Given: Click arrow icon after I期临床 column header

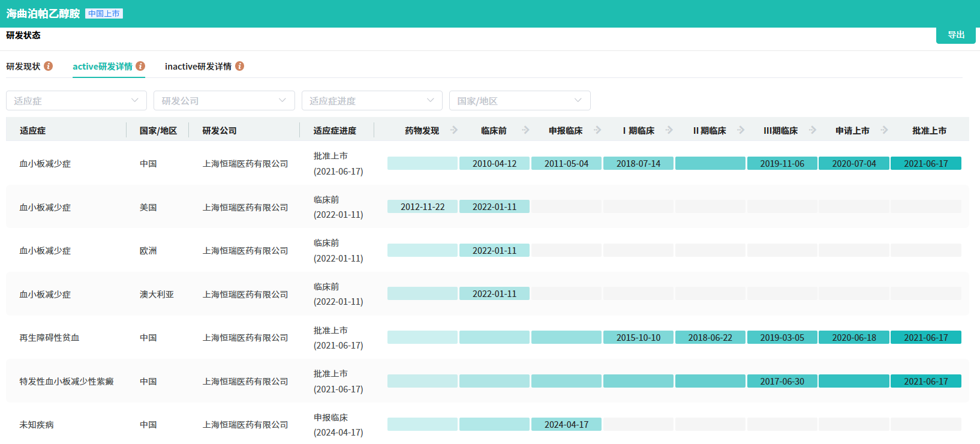Looking at the screenshot, I should click(x=669, y=130).
